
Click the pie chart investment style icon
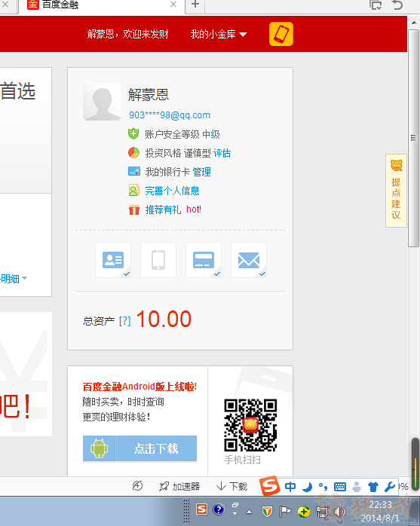point(133,153)
